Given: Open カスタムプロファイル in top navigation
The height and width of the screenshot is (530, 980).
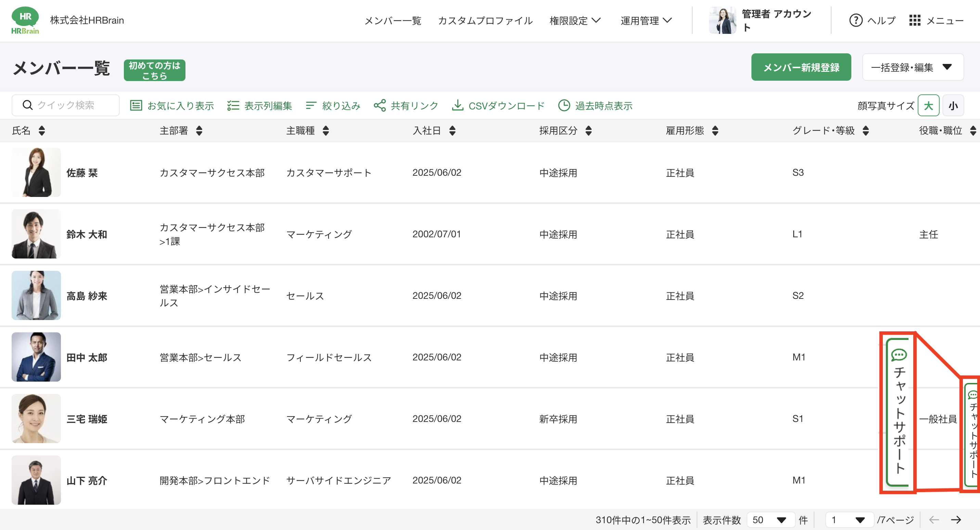Looking at the screenshot, I should pyautogui.click(x=485, y=20).
